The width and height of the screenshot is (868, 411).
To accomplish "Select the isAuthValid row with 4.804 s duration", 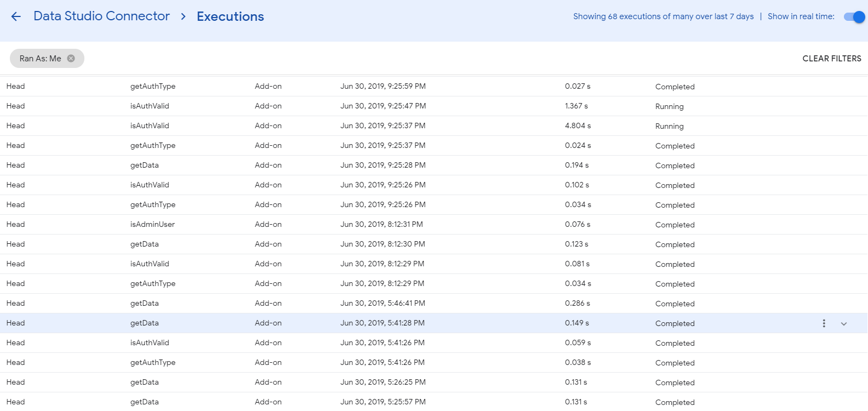I will point(150,126).
